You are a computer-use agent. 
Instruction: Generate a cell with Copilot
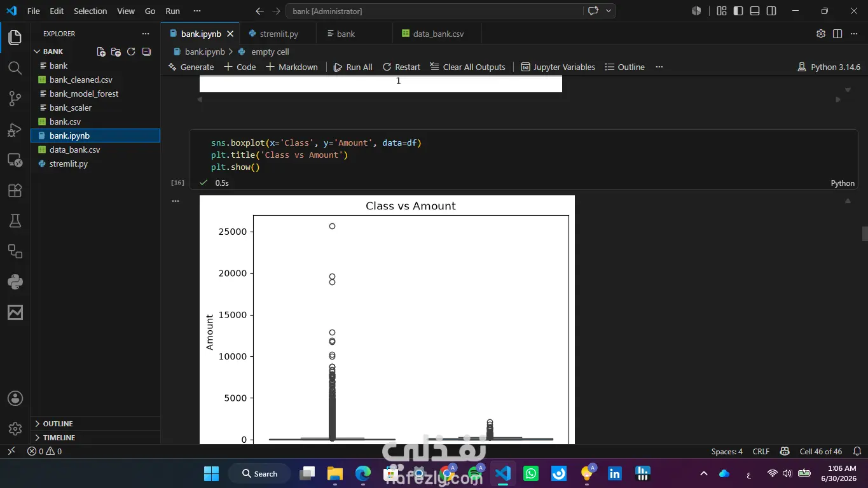pos(191,67)
